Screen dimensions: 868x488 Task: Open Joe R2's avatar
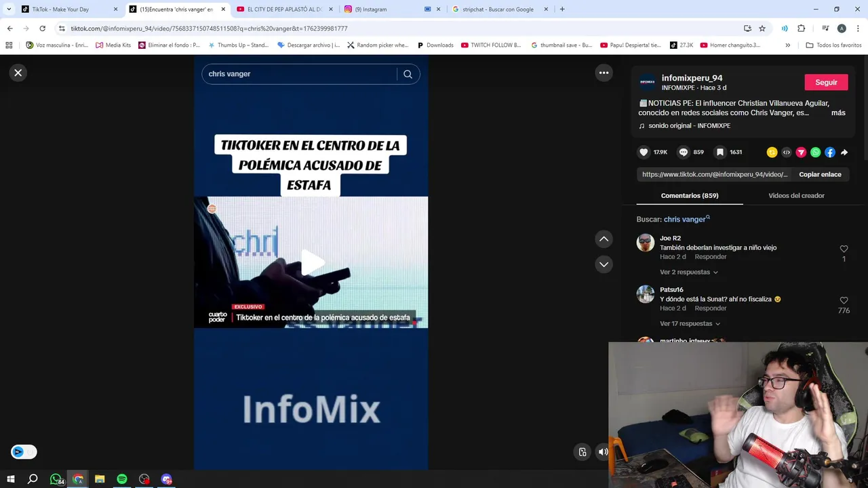[645, 243]
